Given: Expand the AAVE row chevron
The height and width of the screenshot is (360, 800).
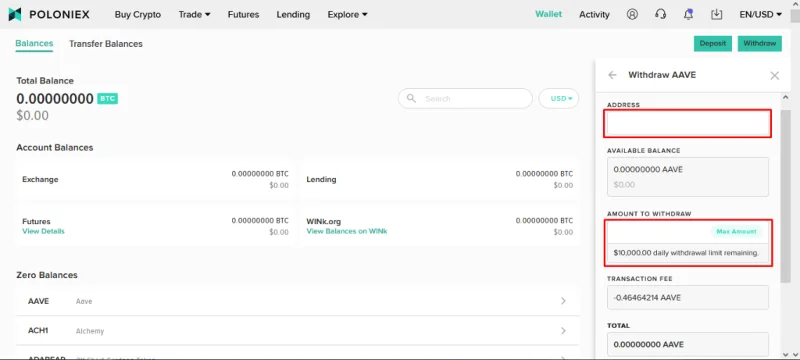Looking at the screenshot, I should coord(563,301).
